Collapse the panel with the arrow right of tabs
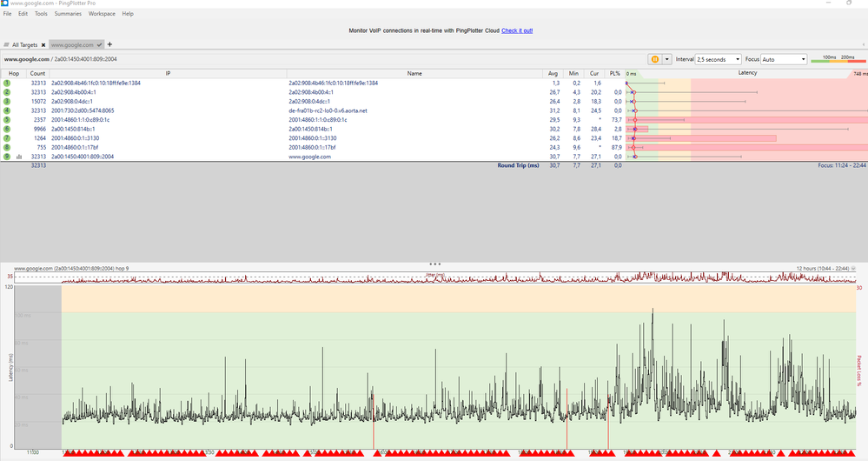 tap(864, 45)
